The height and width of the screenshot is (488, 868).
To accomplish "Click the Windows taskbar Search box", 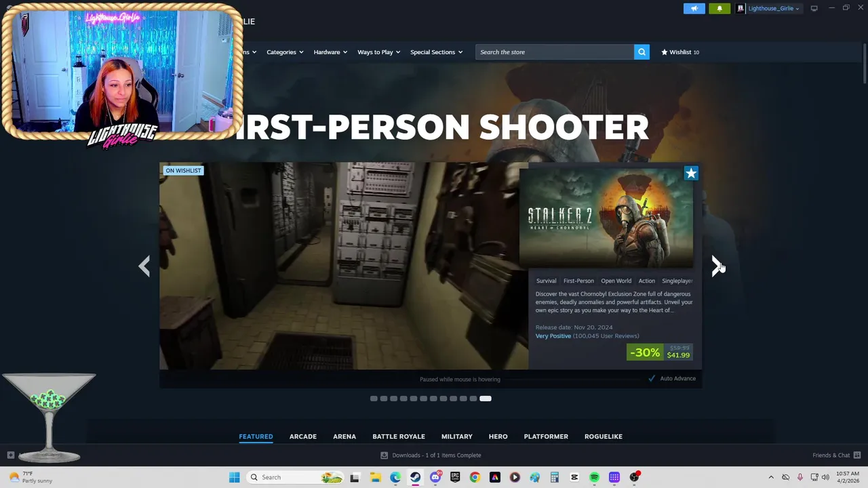I will (x=295, y=477).
